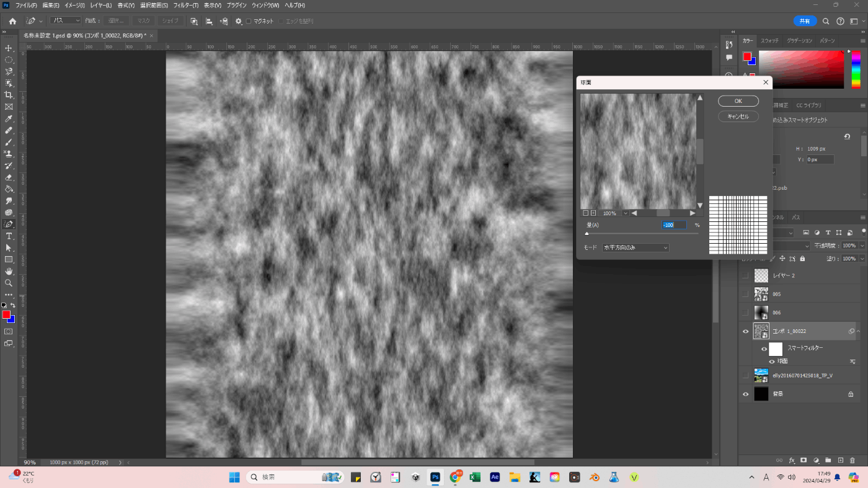Enable the マグネット checkbox
Screen dimensions: 868x488
tap(249, 21)
